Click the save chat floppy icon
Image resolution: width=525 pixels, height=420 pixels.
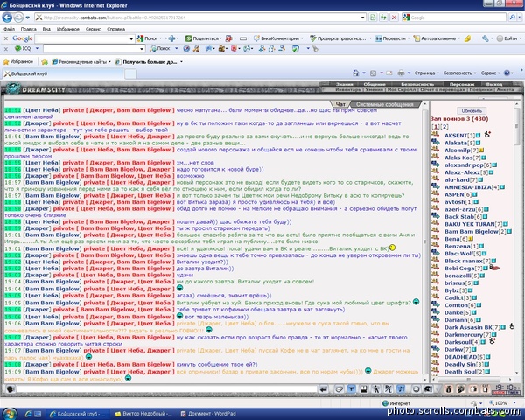364,388
